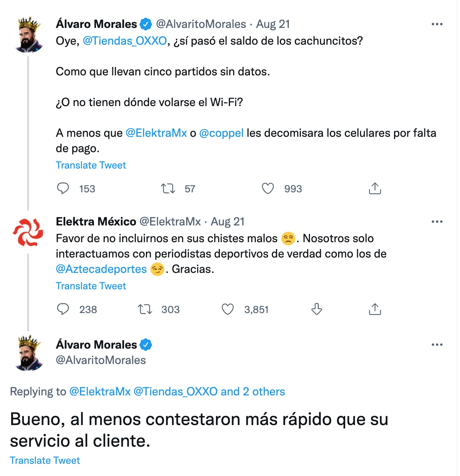
Task: Translate the bottom reply about servicio al cliente
Action: click(45, 460)
